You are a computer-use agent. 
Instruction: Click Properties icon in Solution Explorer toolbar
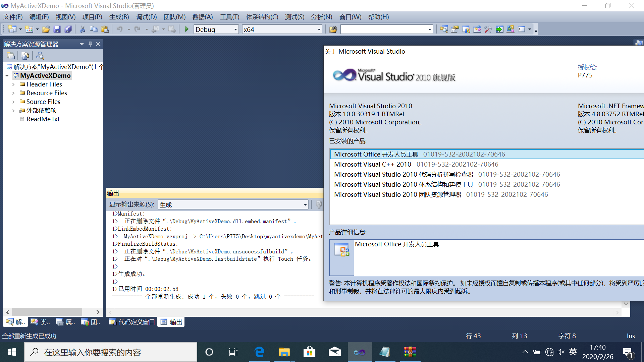pos(11,56)
